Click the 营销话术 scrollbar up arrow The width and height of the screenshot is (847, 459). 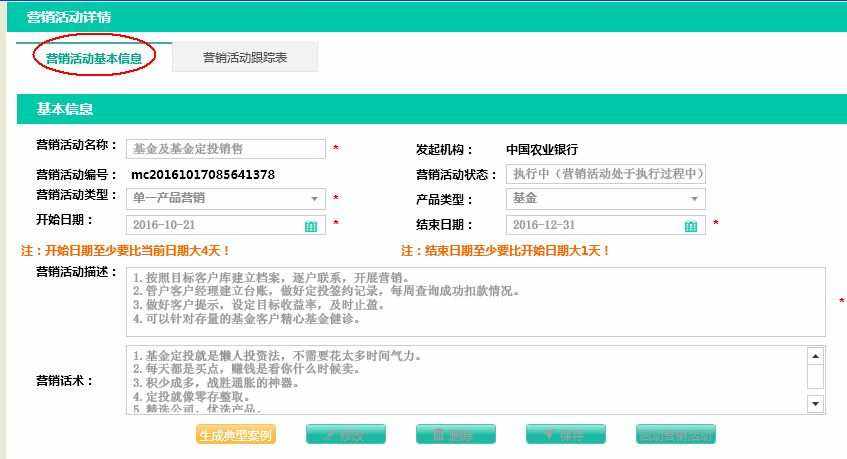(815, 356)
